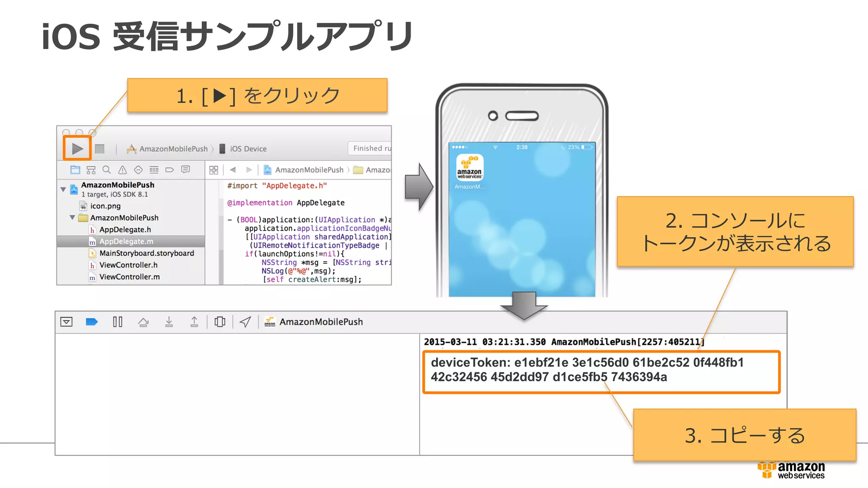Click the Xcode Run play button
Screen dimensions: 868x488
click(x=77, y=149)
